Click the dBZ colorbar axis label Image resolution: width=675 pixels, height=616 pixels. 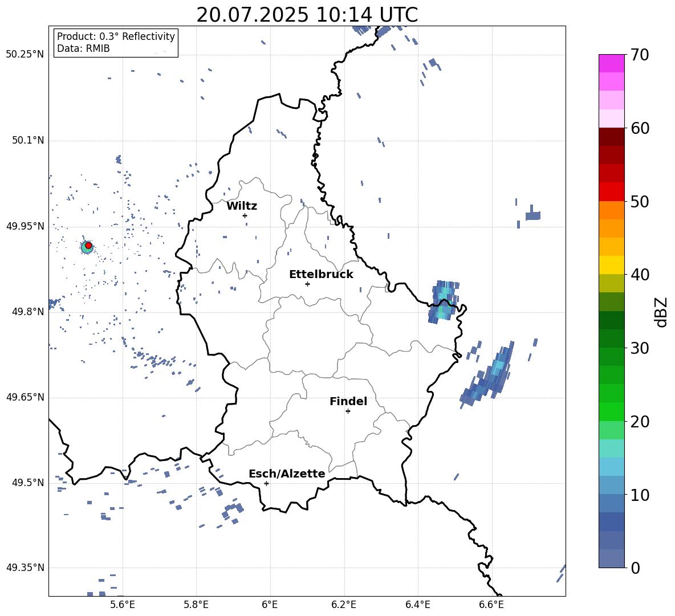coord(662,312)
